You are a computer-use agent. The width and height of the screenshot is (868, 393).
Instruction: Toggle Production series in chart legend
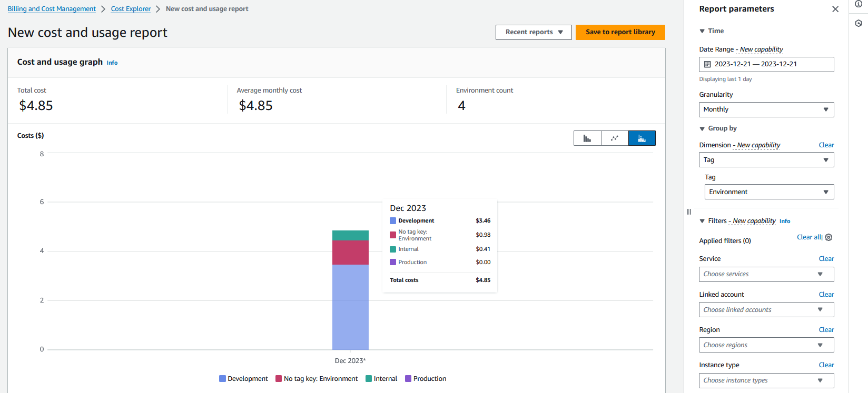426,379
